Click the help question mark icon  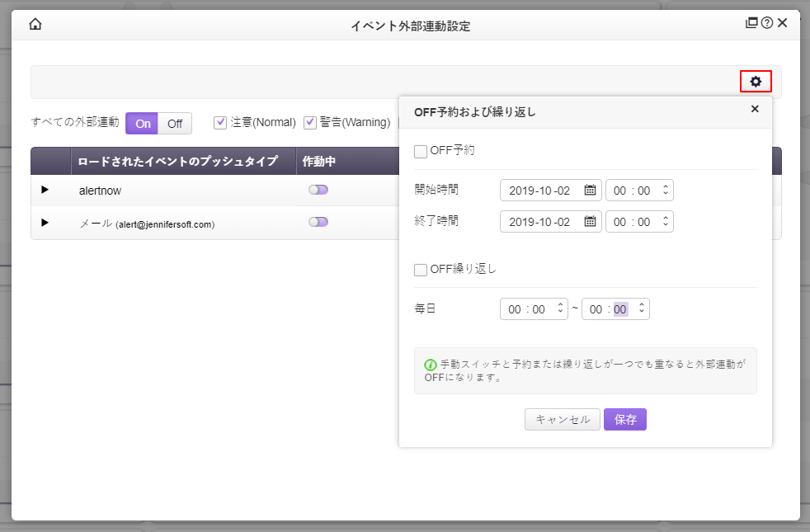767,23
